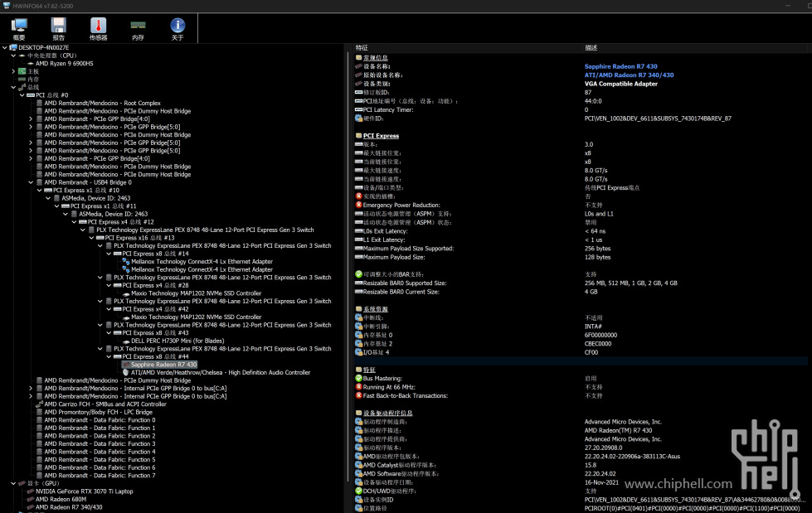The image size is (812, 513).
Task: Click the driver version value 27.20.20908.0
Action: 603,448
